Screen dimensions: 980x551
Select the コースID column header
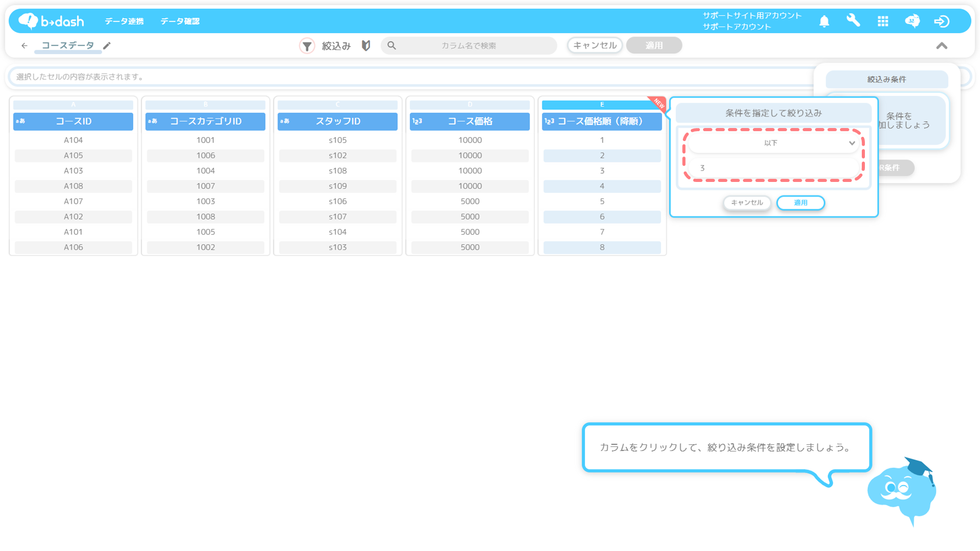73,121
